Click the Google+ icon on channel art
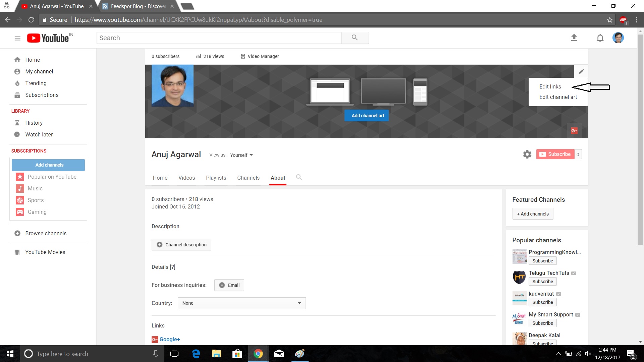The image size is (644, 362). [574, 131]
